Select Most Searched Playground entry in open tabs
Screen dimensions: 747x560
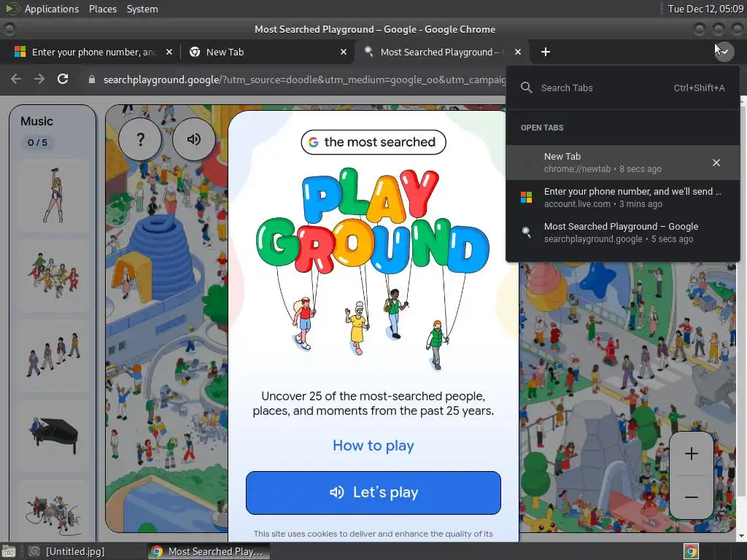tap(623, 233)
